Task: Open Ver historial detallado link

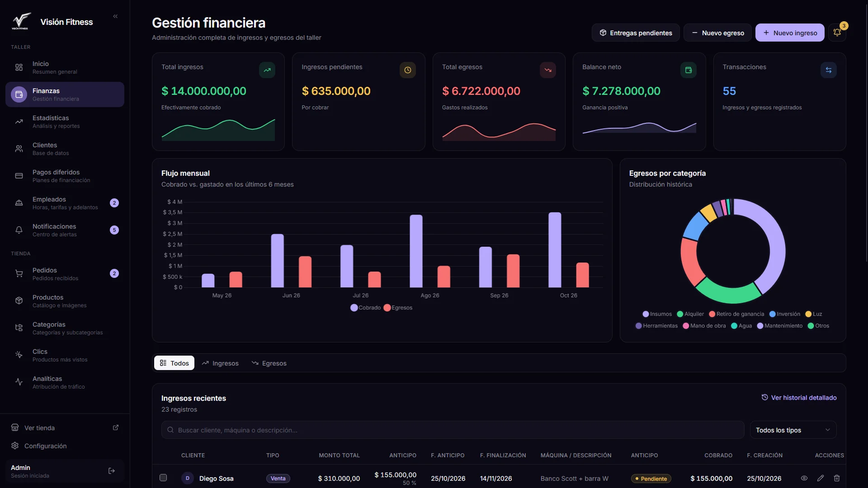Action: [x=799, y=398]
